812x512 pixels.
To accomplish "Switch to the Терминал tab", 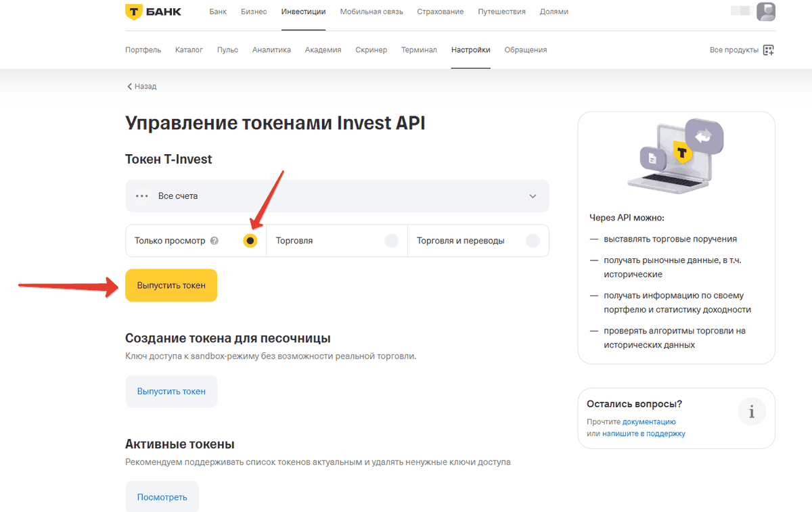I will click(x=419, y=50).
